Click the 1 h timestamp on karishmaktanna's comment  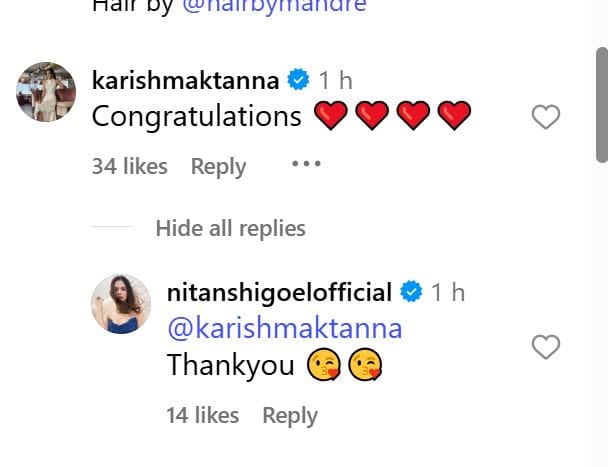(336, 80)
